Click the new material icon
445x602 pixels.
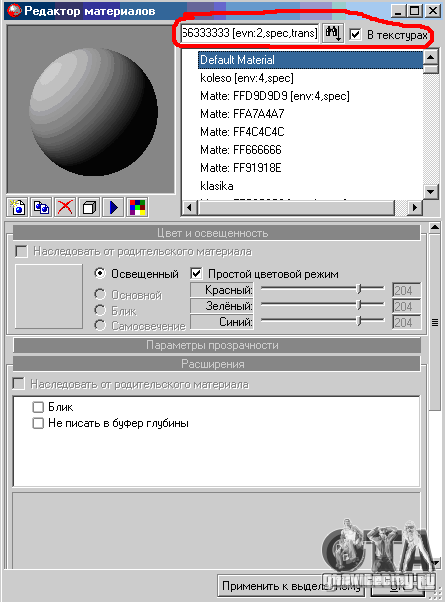(18, 208)
